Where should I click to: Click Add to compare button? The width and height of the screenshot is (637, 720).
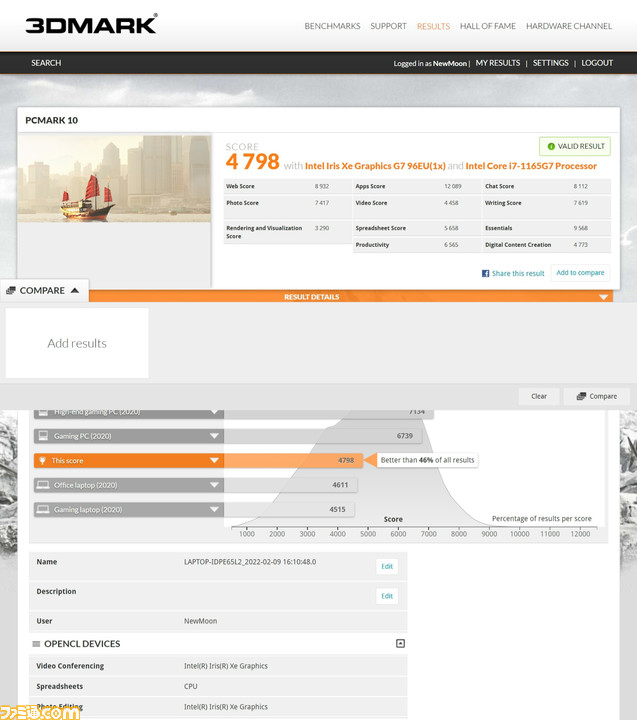(580, 273)
